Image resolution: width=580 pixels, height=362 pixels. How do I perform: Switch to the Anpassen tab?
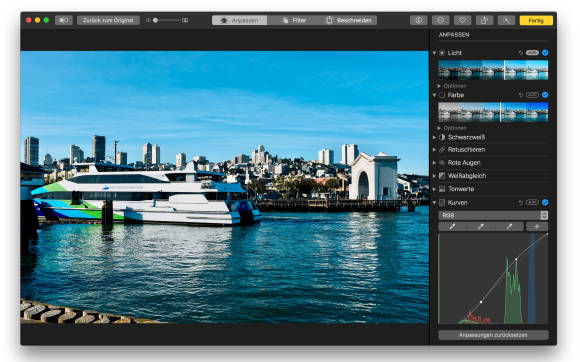click(240, 20)
